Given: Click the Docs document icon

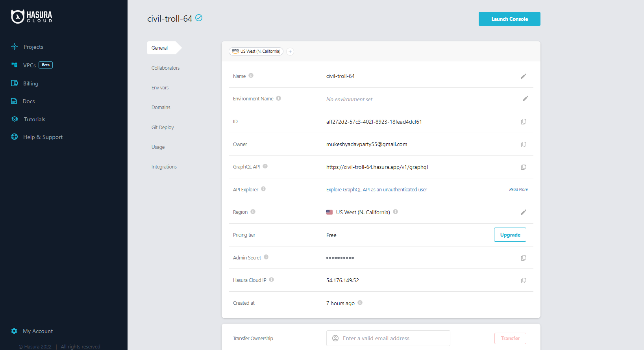Looking at the screenshot, I should coord(14,101).
